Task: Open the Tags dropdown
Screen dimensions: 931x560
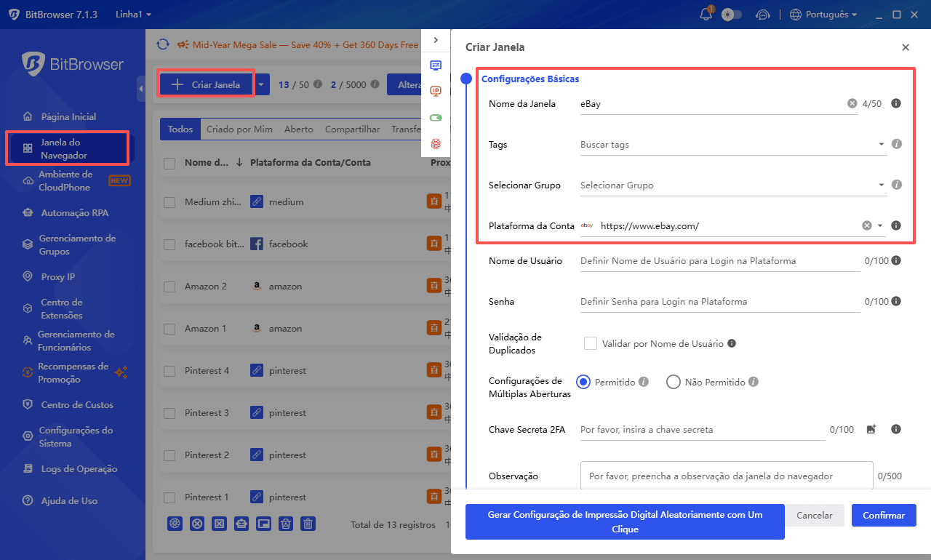Action: pos(733,145)
